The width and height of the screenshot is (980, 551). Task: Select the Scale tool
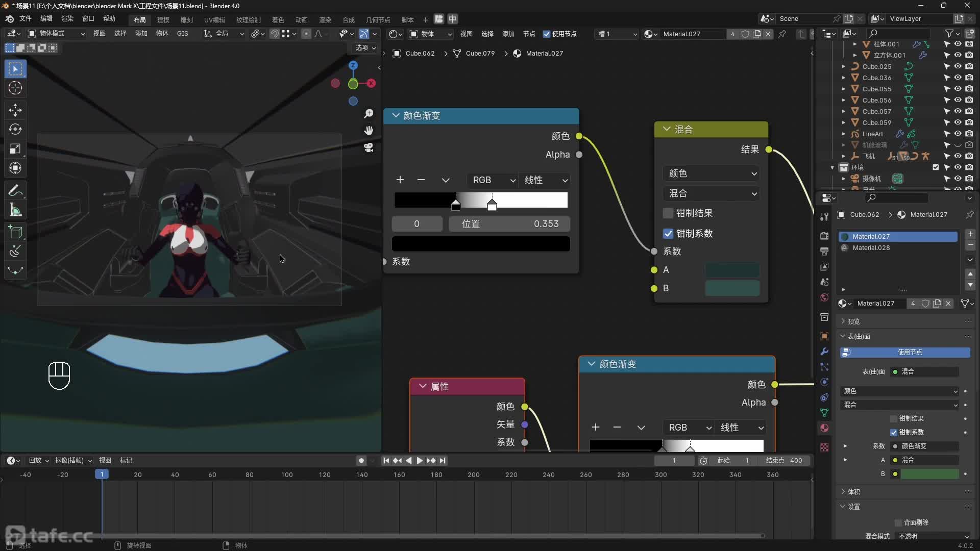15,148
